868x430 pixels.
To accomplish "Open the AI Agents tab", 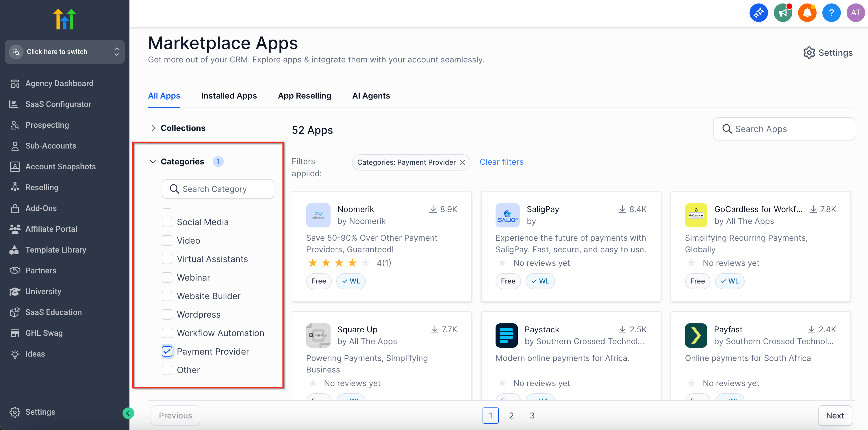I will (371, 96).
